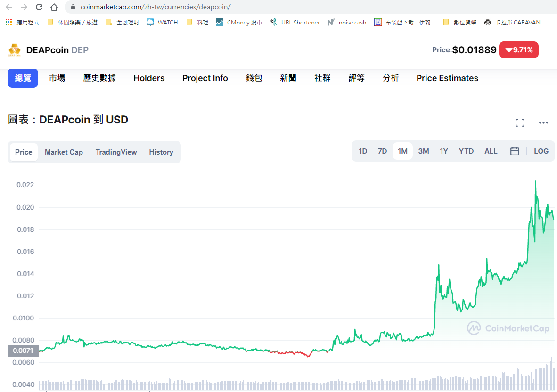This screenshot has height=392, width=557.
Task: Click the price chart peak near 0.022
Action: (x=535, y=182)
